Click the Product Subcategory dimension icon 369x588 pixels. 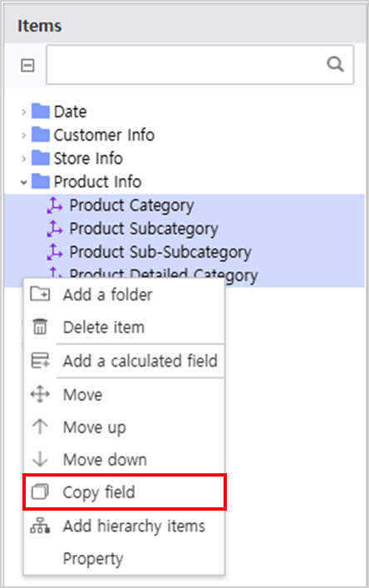[55, 229]
